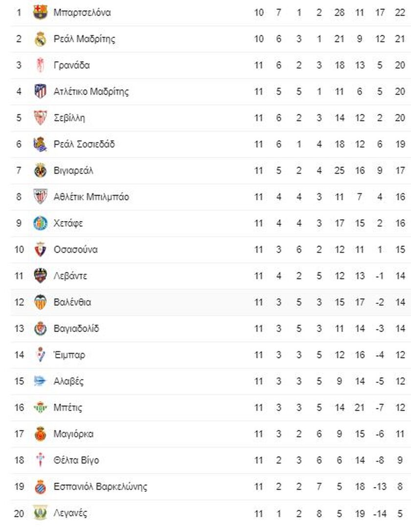
Task: Click the Espanyol crest icon
Action: (x=41, y=487)
